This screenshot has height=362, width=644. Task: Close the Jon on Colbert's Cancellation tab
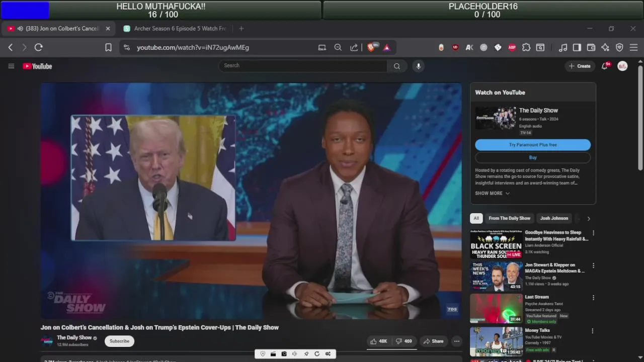pos(108,29)
